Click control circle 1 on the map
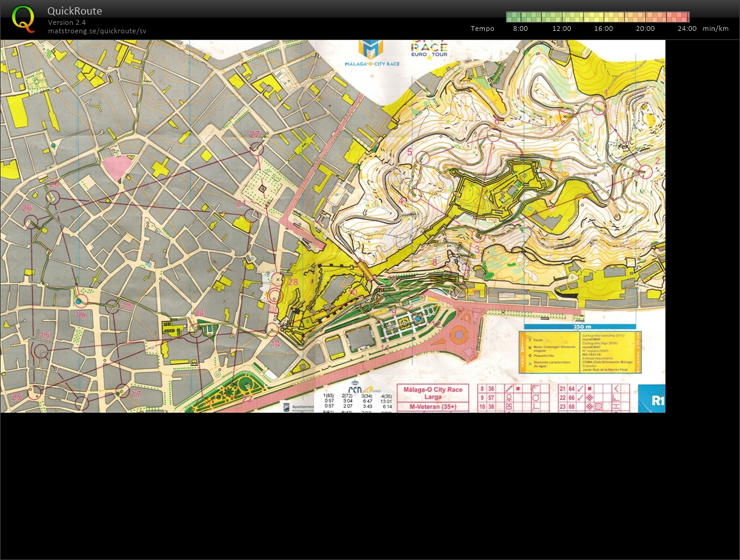740x560 pixels. 599,108
